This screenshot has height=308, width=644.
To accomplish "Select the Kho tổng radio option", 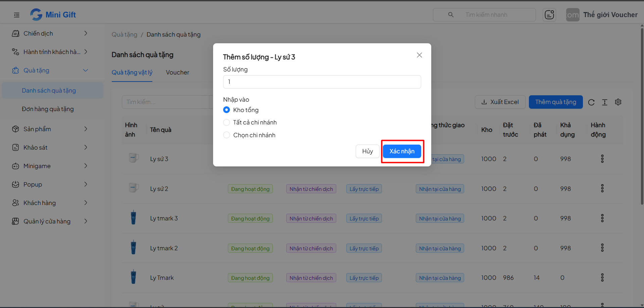I will [227, 110].
